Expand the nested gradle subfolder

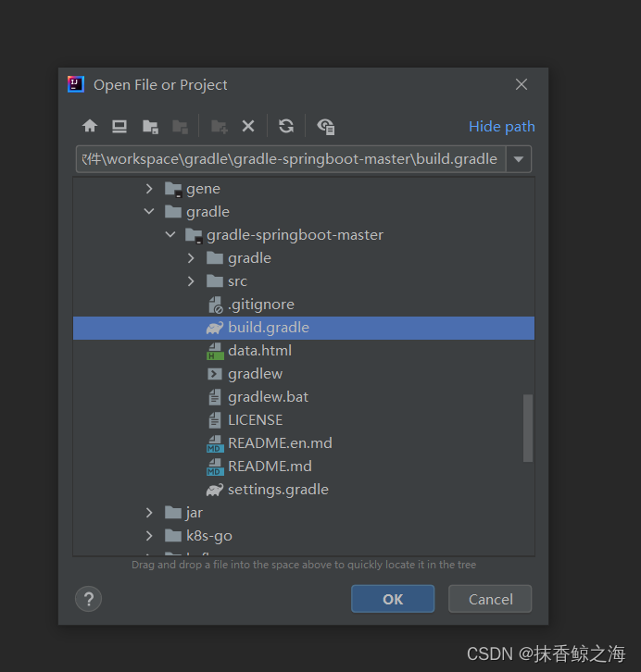pyautogui.click(x=191, y=258)
